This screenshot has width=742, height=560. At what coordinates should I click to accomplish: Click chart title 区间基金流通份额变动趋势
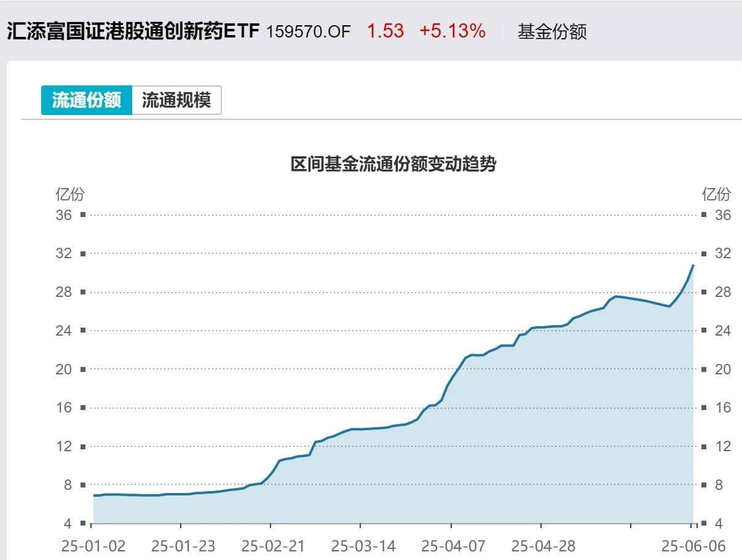tap(393, 164)
